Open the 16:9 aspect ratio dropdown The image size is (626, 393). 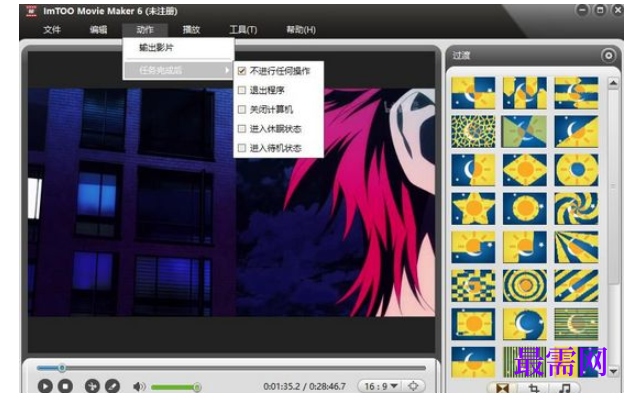click(x=380, y=386)
